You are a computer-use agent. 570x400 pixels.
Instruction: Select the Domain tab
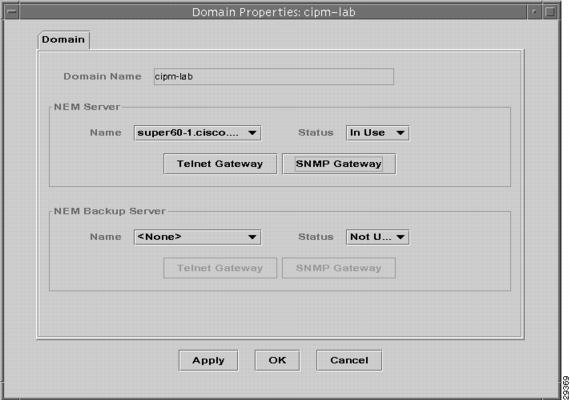pyautogui.click(x=63, y=40)
